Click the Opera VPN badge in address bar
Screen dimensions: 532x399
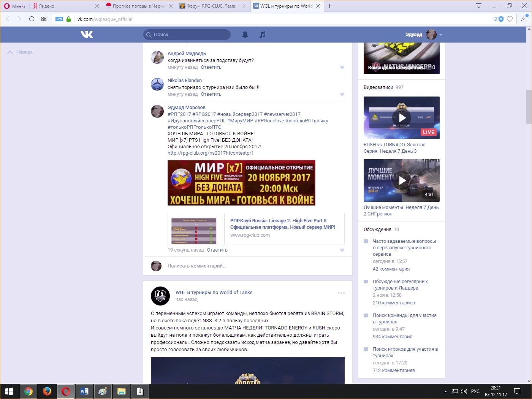pyautogui.click(x=59, y=19)
